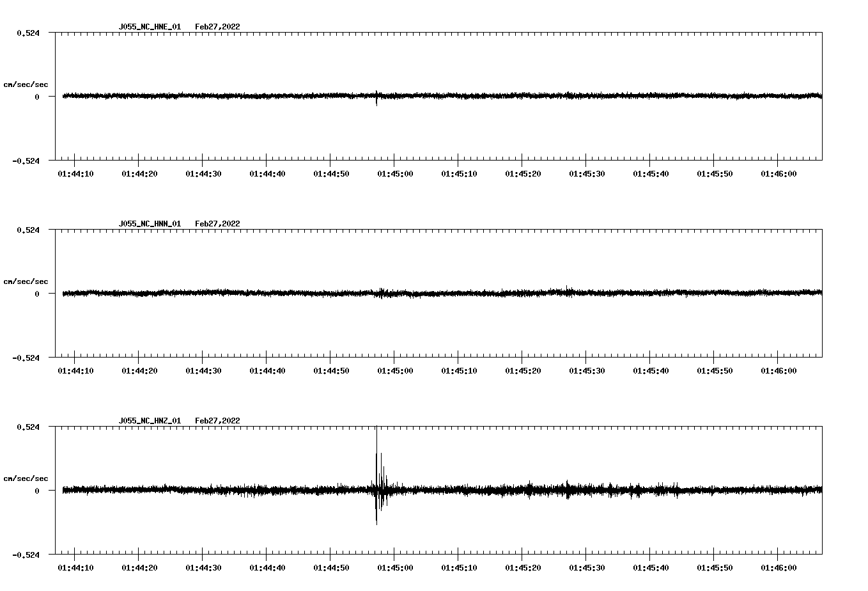Click the zero axis label of HNN plot
Image resolution: width=868 pixels, height=591 pixels.
pyautogui.click(x=37, y=294)
